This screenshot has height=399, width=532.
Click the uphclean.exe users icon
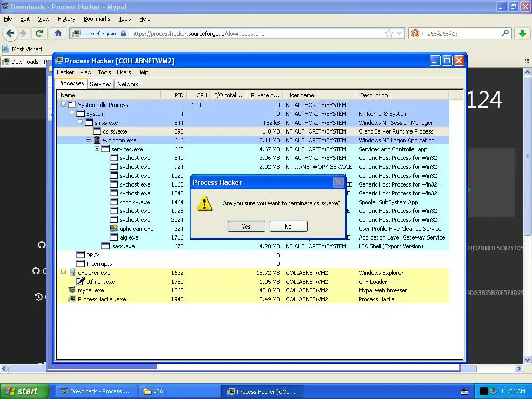[114, 229]
